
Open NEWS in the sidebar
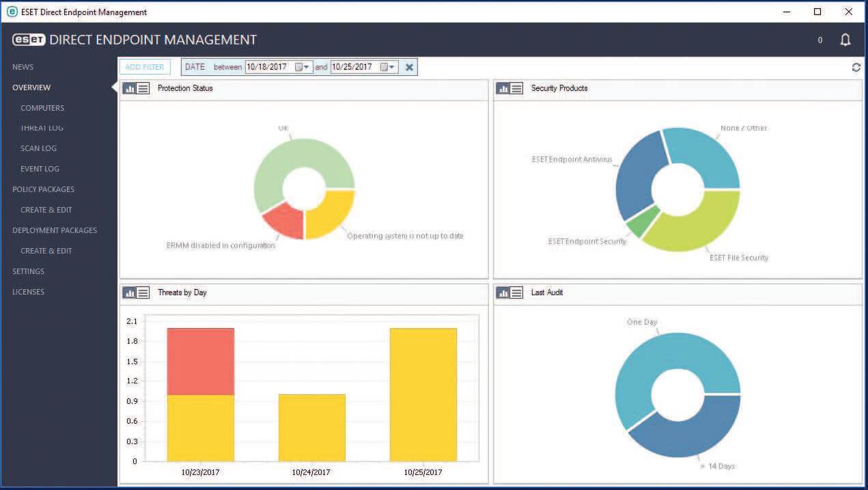coord(23,67)
